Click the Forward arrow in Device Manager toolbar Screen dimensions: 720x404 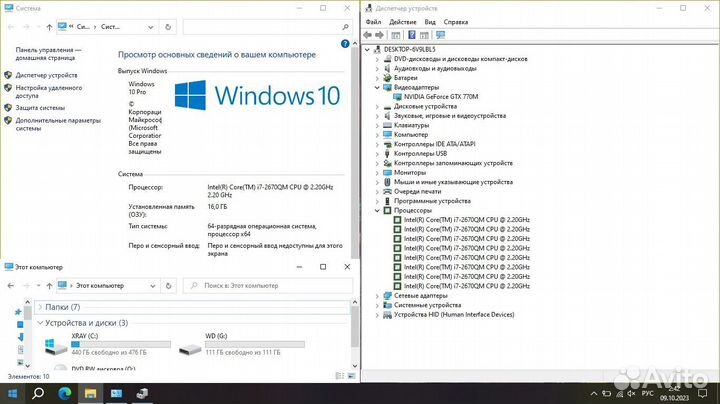[379, 35]
